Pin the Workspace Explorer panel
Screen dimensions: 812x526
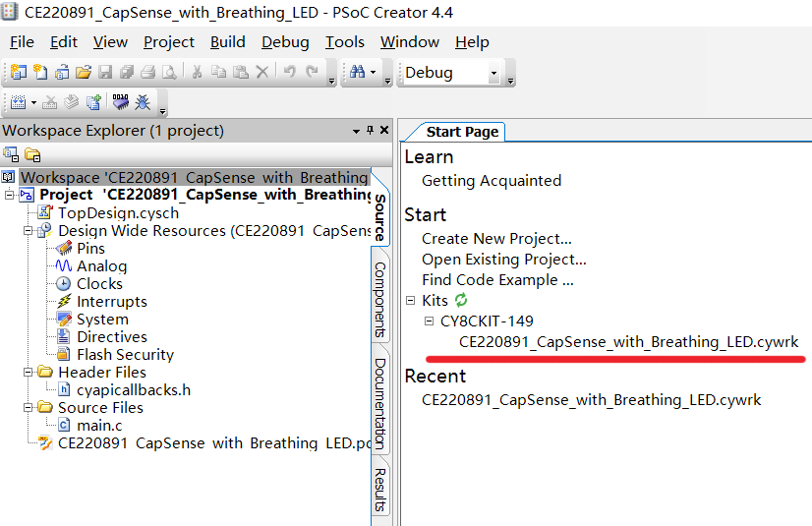click(370, 130)
